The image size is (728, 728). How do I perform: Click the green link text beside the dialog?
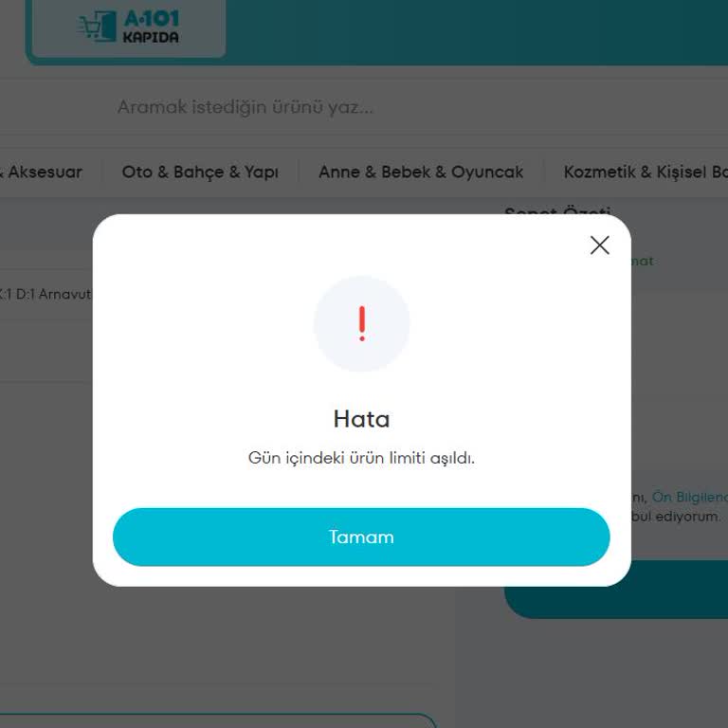click(x=643, y=262)
